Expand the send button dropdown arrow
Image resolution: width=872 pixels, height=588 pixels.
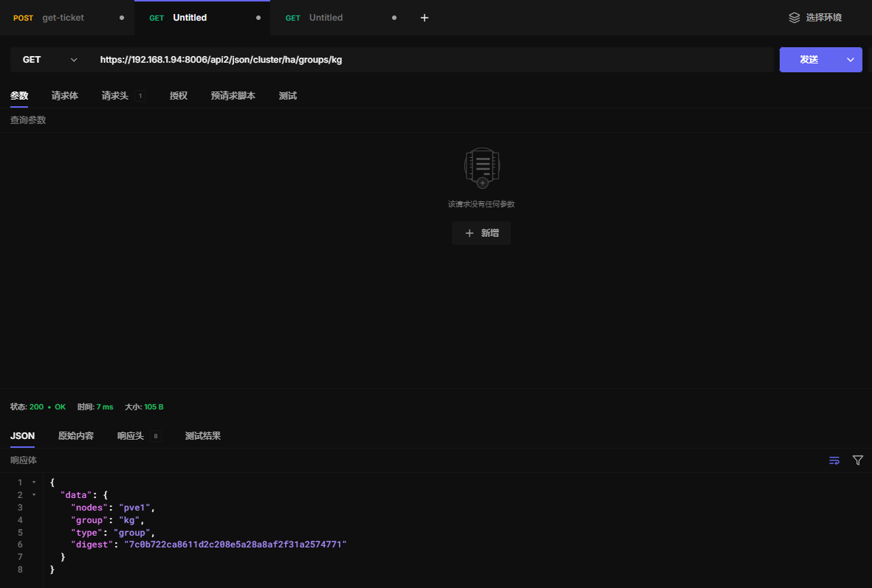(x=850, y=60)
